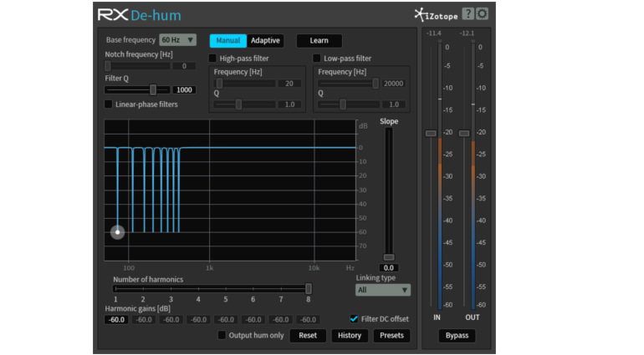Click the Bypass button

pyautogui.click(x=457, y=335)
